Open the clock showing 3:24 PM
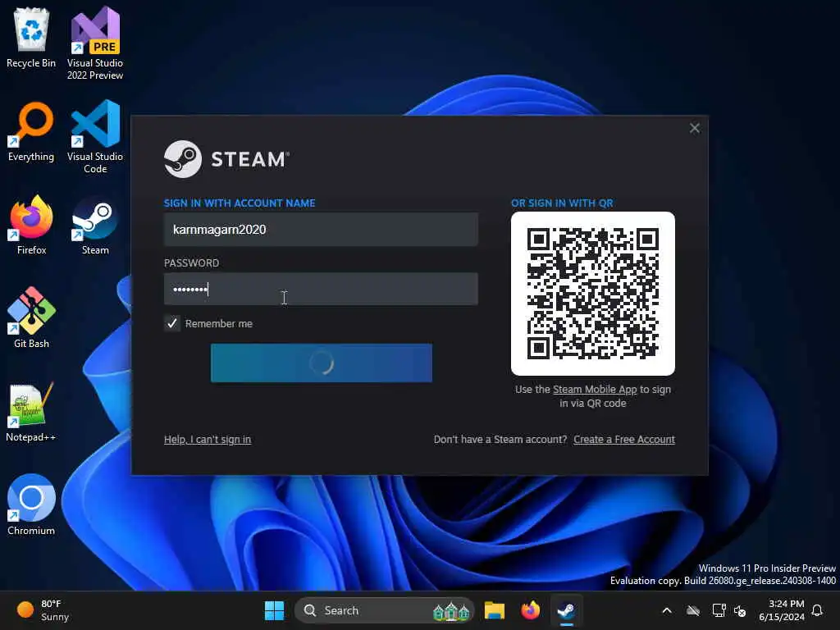The image size is (840, 630). pos(782,610)
